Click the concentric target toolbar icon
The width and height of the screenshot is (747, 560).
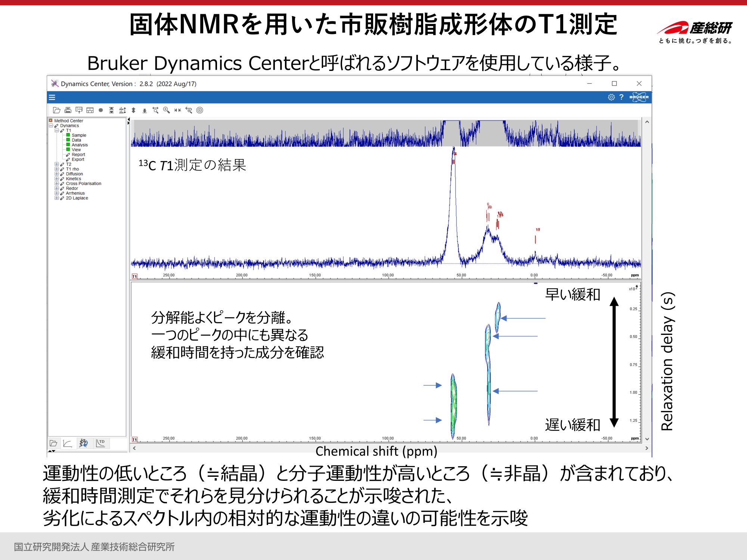coord(200,110)
